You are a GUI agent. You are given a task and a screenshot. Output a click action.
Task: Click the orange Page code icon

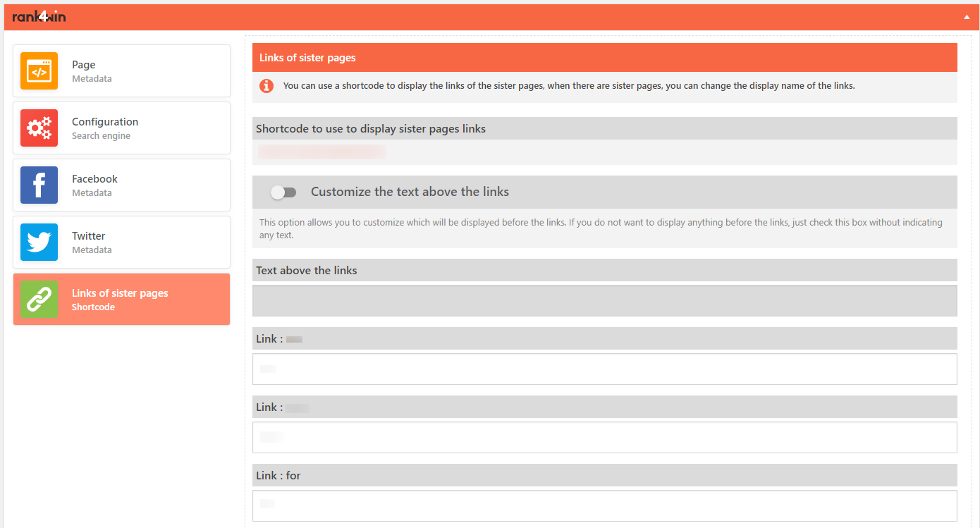[39, 71]
